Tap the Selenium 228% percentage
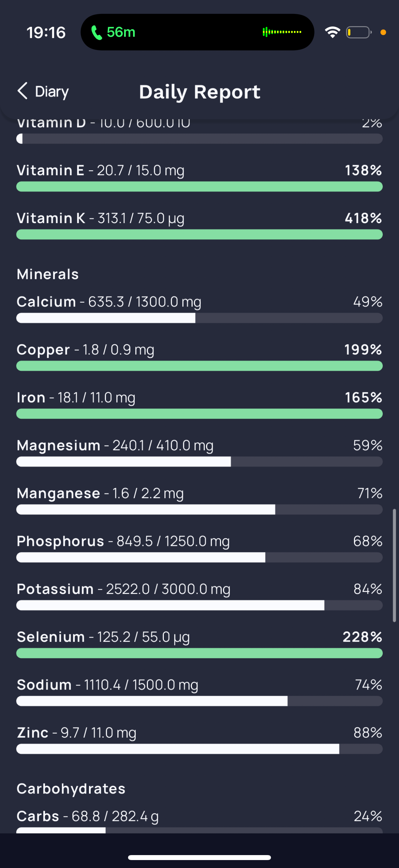399x868 pixels. [x=362, y=637]
